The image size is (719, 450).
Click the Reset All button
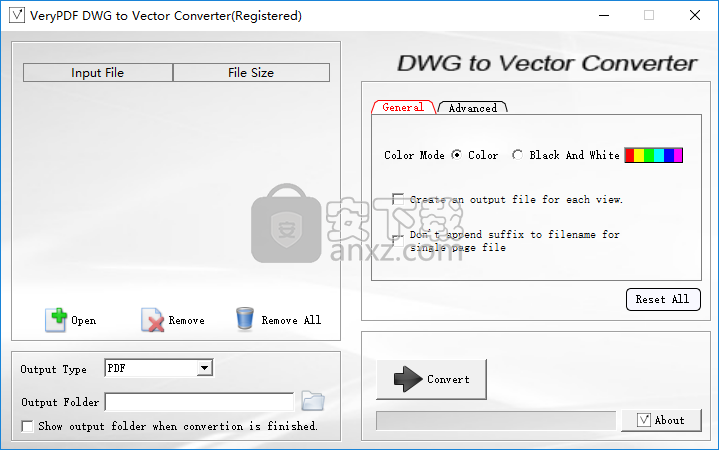pos(663,299)
